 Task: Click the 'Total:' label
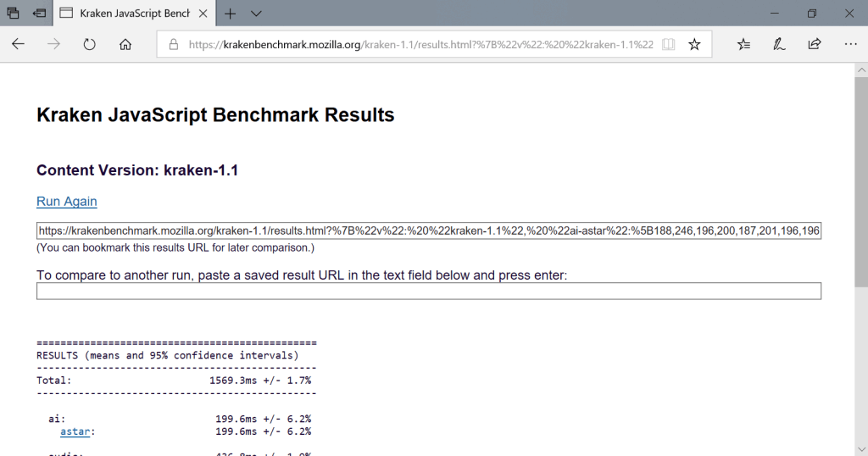(54, 381)
